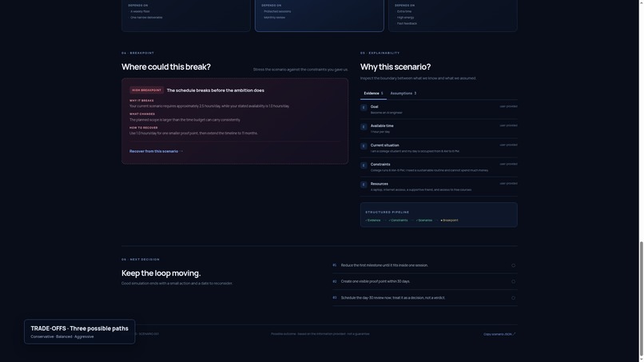
Task: Click the 'TRADE-OFFS · Three possible paths' popup
Action: pos(79,332)
